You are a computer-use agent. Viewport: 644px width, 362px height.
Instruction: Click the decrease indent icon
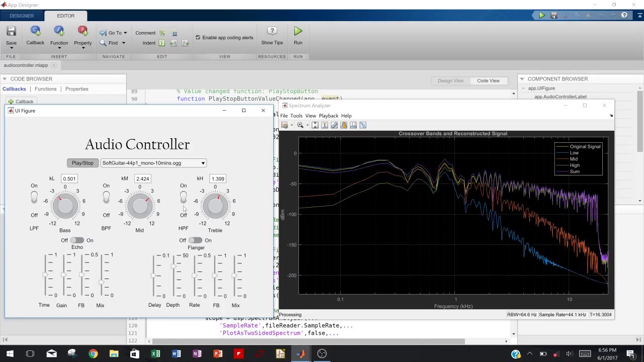coord(185,43)
